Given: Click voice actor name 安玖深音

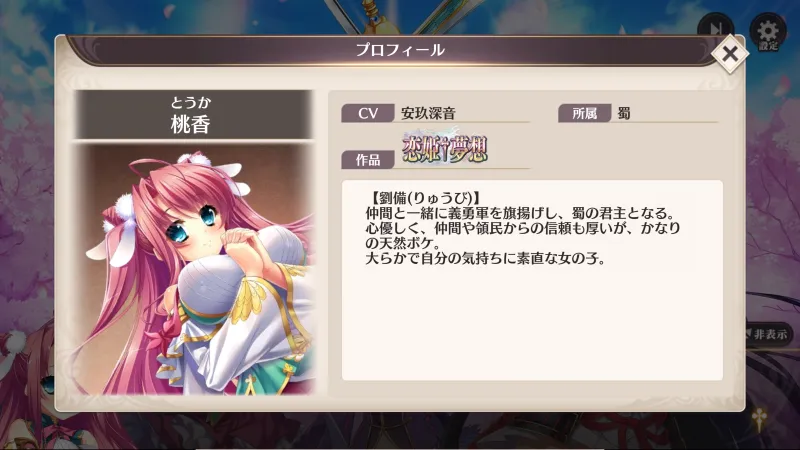Looking at the screenshot, I should pos(428,113).
